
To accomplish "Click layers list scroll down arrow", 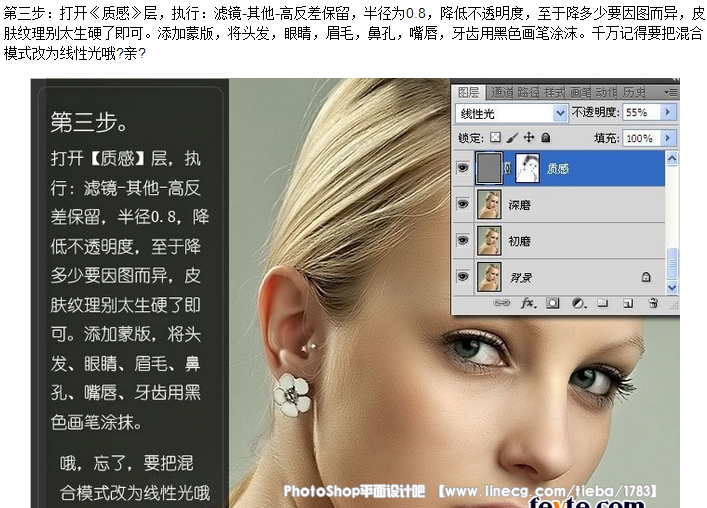I will (672, 287).
